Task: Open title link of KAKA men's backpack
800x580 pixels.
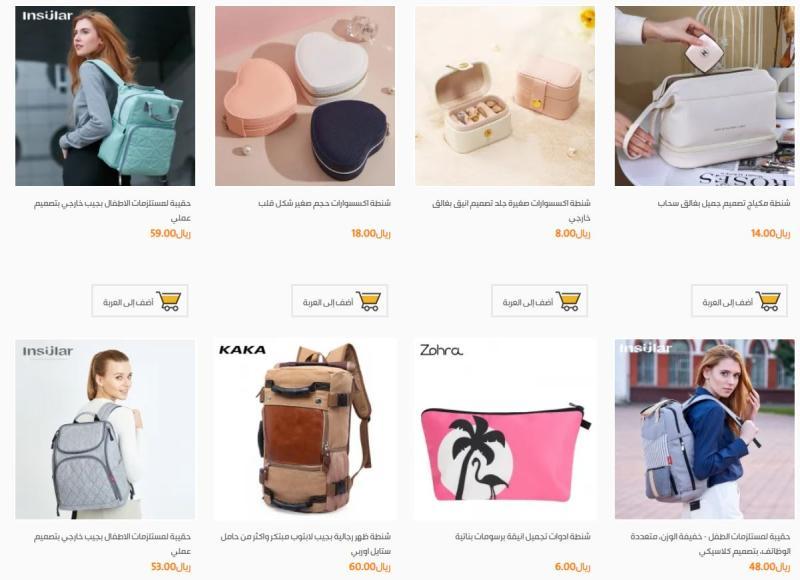Action: pos(306,544)
